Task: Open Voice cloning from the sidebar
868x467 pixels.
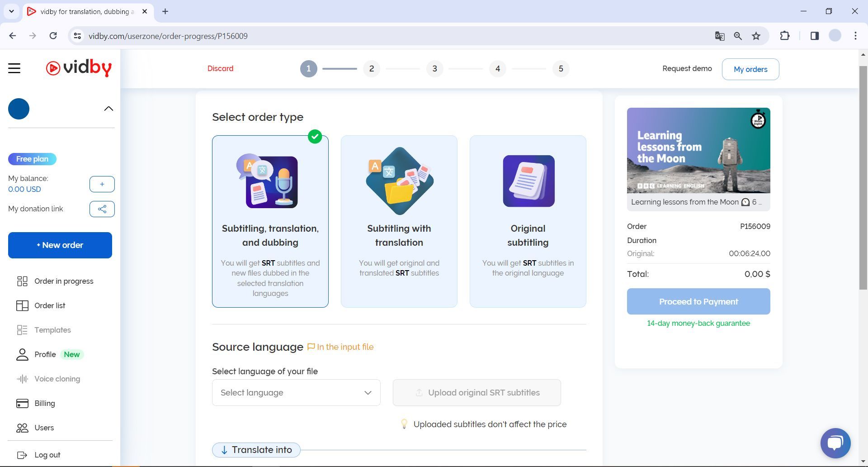Action: pos(57,379)
